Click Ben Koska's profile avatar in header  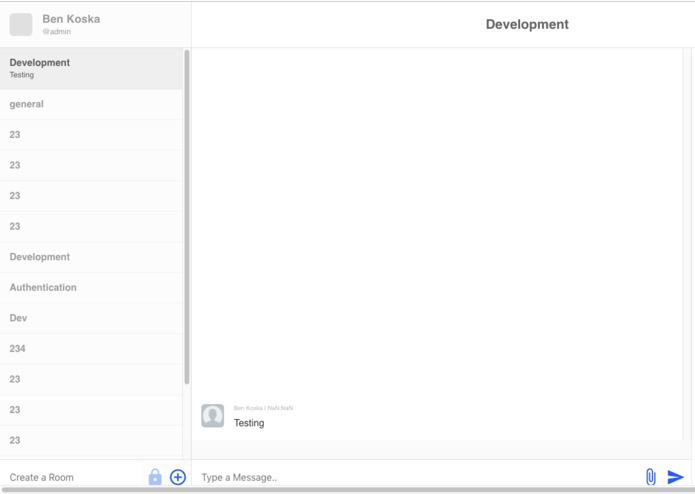pyautogui.click(x=21, y=24)
